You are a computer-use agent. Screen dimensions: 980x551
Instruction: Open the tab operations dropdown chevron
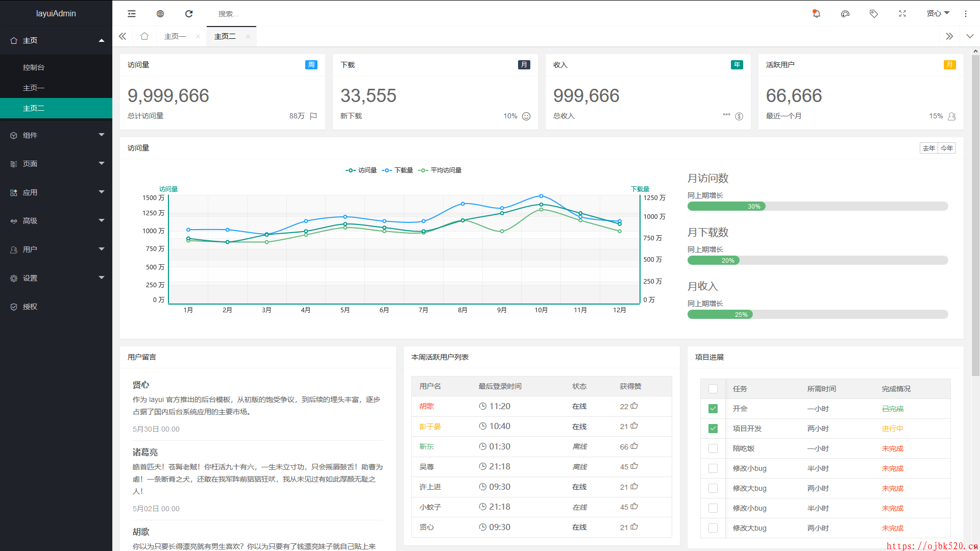(970, 36)
